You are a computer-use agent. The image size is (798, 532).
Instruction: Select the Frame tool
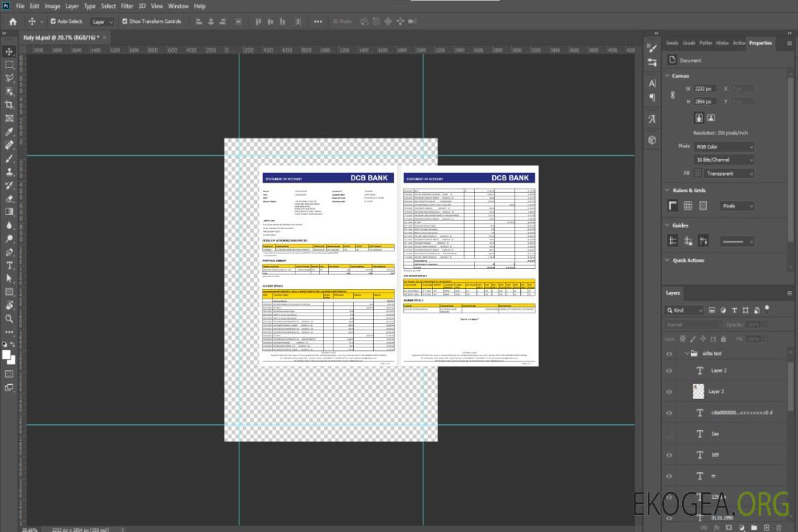[9, 118]
